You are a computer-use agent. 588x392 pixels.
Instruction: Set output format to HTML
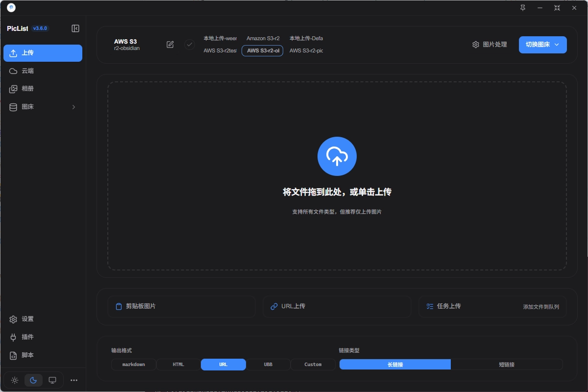pos(178,365)
